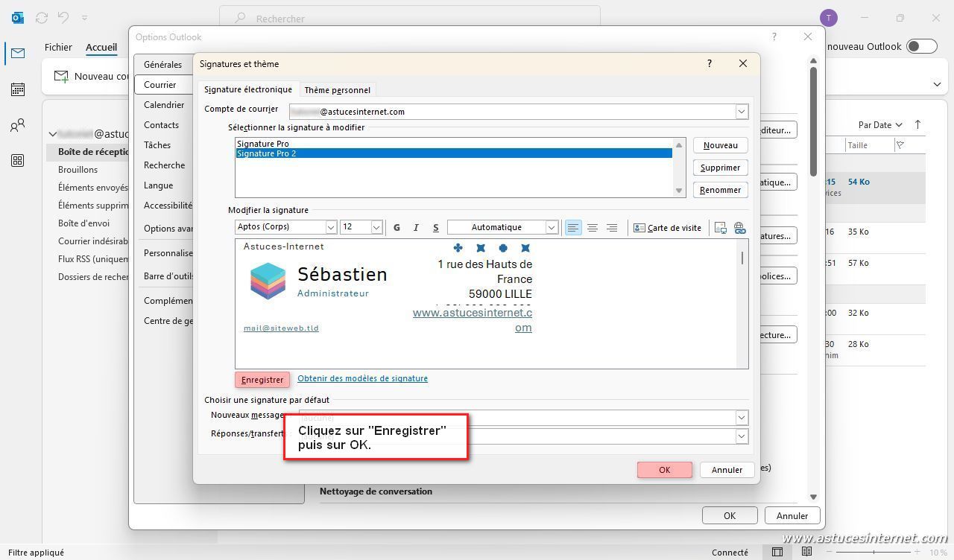The width and height of the screenshot is (954, 560).
Task: Close the Signatures et thème dialog
Action: pos(743,64)
